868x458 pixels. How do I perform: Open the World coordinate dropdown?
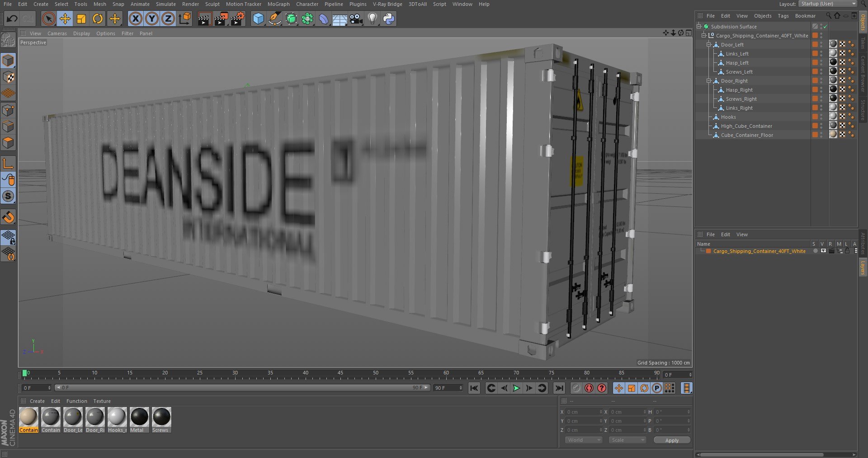pyautogui.click(x=584, y=440)
